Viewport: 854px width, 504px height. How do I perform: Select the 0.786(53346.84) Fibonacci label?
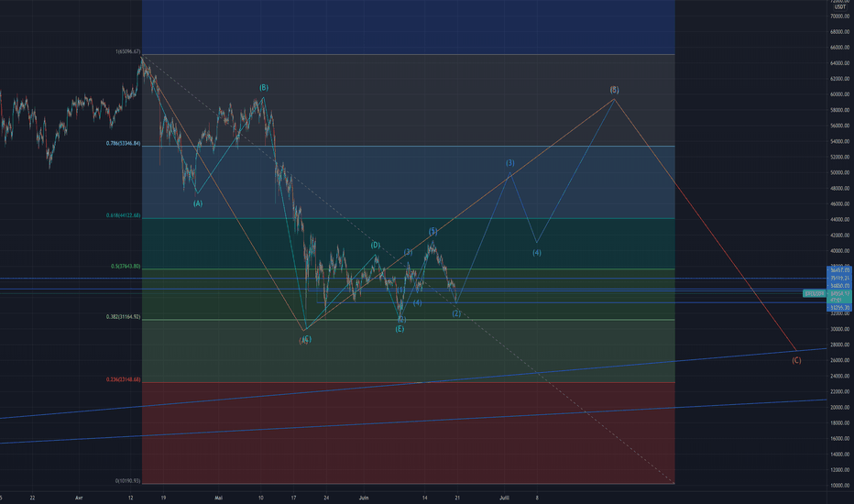pyautogui.click(x=123, y=144)
